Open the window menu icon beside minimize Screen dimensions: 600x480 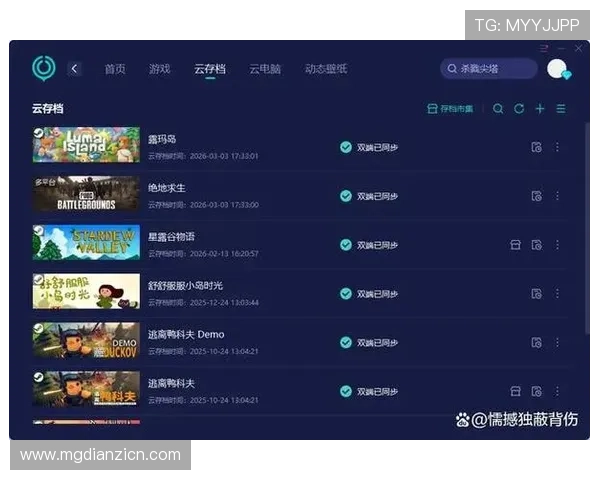(544, 49)
